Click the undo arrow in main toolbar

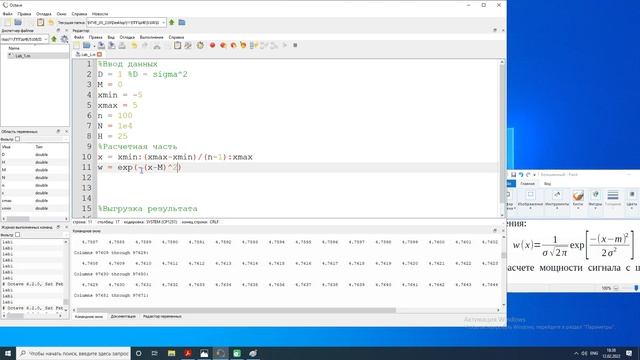51,22
